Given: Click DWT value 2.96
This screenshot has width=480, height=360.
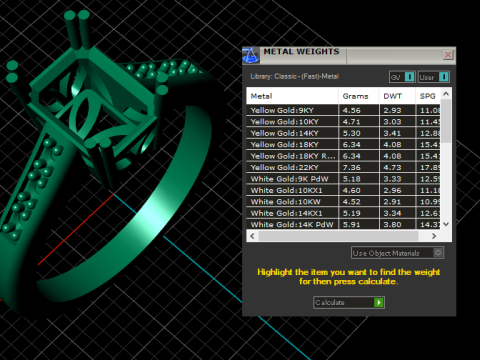Looking at the screenshot, I should click(392, 190).
